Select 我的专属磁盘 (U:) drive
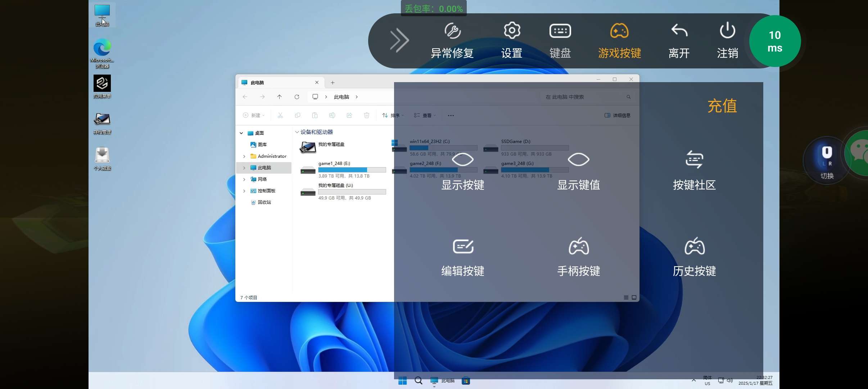 coord(343,191)
